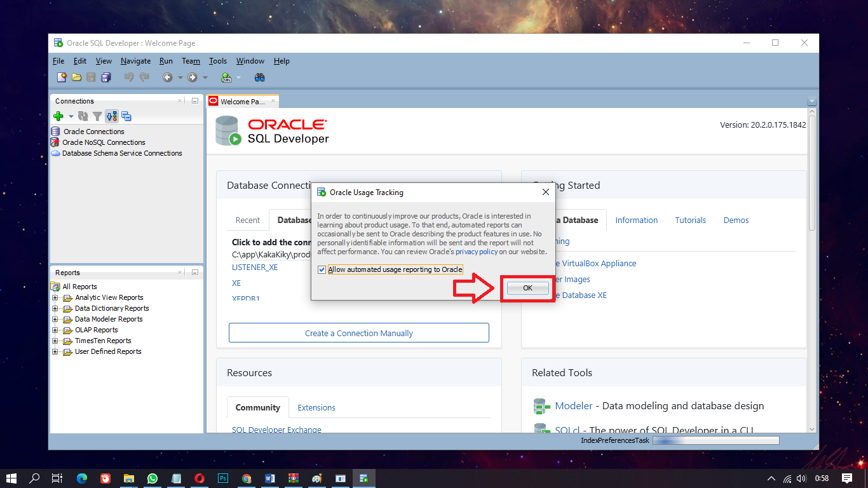Open the privacy policy link
Viewport: 868px width, 488px height.
pos(477,252)
